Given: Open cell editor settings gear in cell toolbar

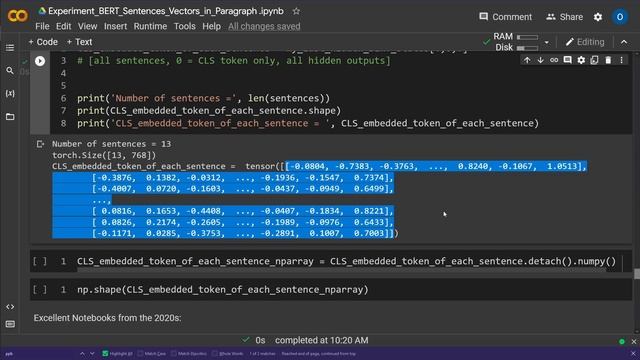Looking at the screenshot, I should [581, 60].
